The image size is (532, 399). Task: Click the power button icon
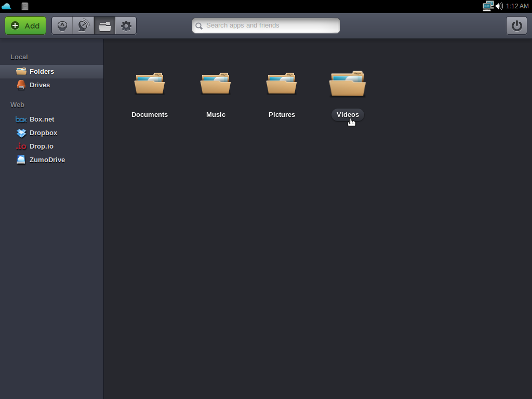(x=516, y=26)
